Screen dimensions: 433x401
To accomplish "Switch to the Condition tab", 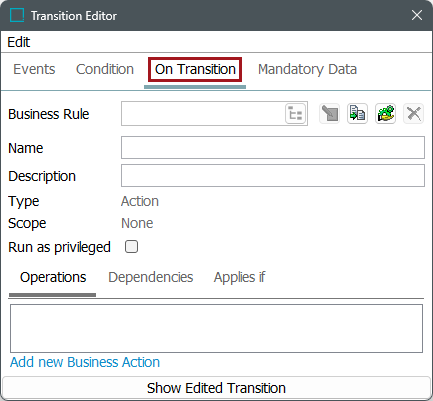I will 105,69.
